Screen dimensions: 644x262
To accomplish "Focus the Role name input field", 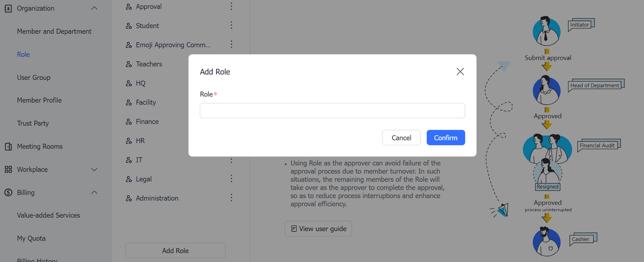I will (x=332, y=111).
